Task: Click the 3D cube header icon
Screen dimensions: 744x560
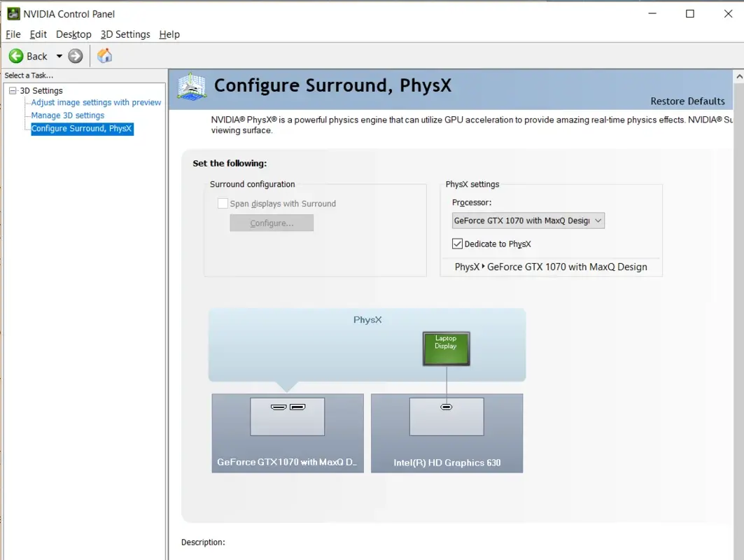Action: click(191, 85)
